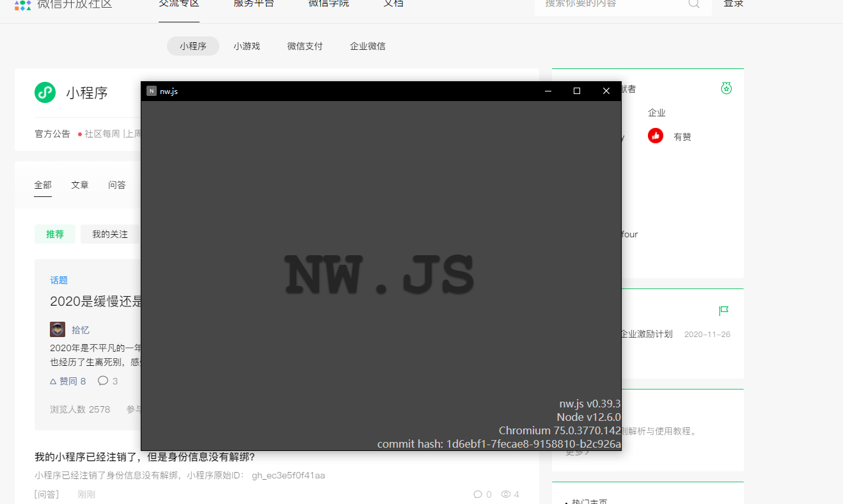Click the commit hash line
The width and height of the screenshot is (843, 504).
pos(499,444)
